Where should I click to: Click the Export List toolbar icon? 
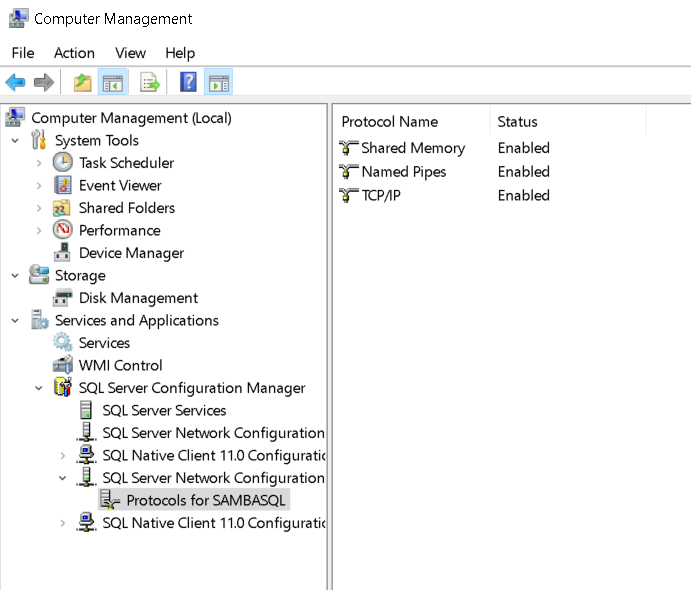tap(150, 82)
